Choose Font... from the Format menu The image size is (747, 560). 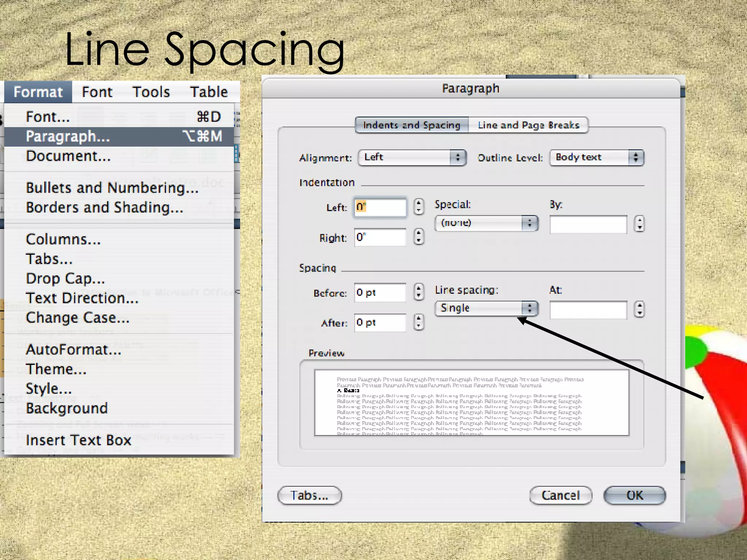[119, 117]
